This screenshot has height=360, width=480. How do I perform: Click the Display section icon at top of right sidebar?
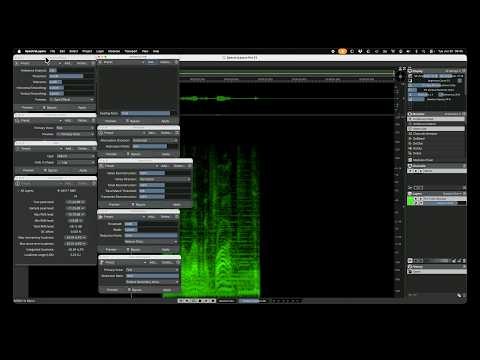[410, 71]
